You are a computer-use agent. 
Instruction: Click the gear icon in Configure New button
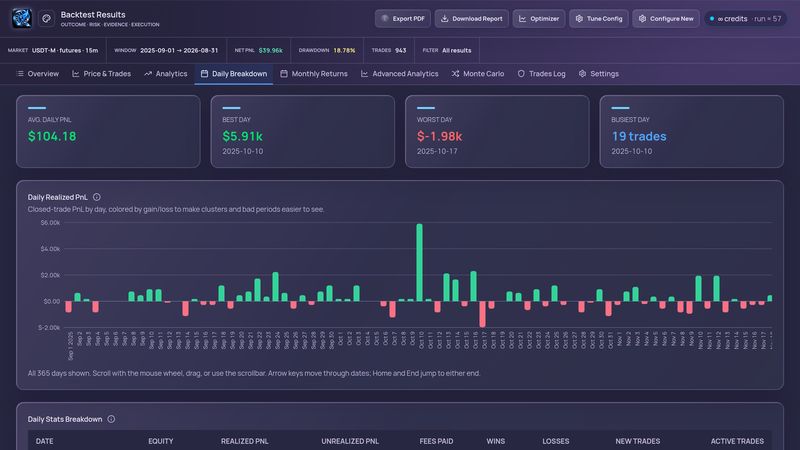[642, 18]
